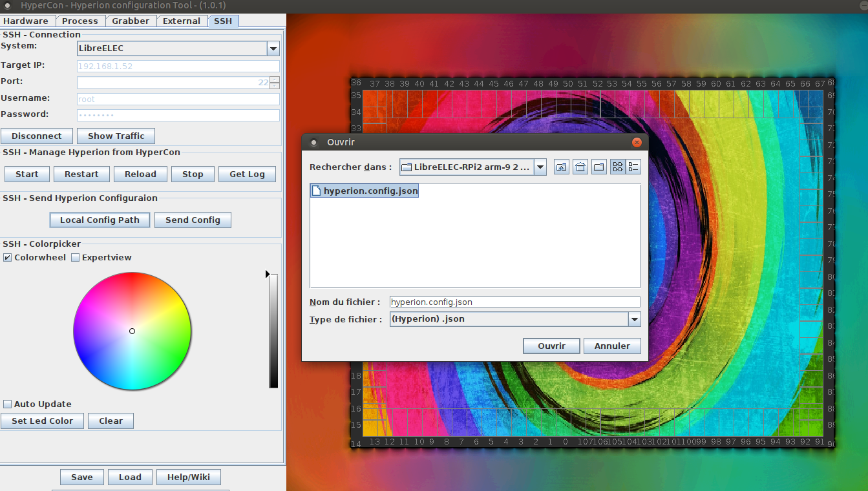Click the Load button
This screenshot has width=868, height=491.
(x=130, y=477)
